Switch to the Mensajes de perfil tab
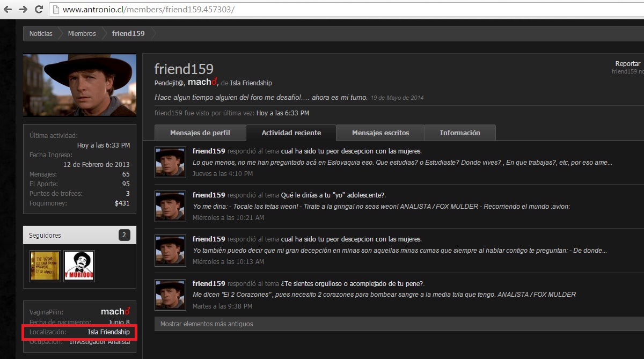Screen dimensions: 644x359 200,133
